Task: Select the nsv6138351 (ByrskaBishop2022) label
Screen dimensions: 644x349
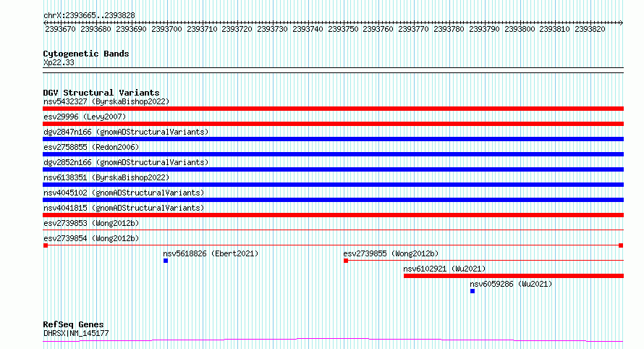Action: coord(106,177)
